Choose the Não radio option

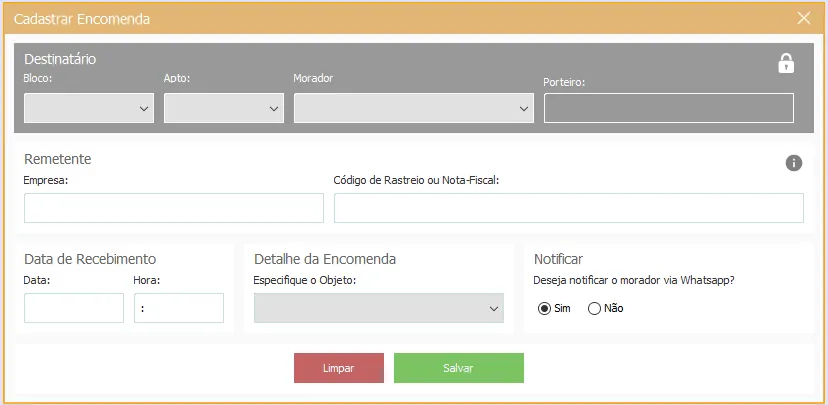pyautogui.click(x=595, y=308)
